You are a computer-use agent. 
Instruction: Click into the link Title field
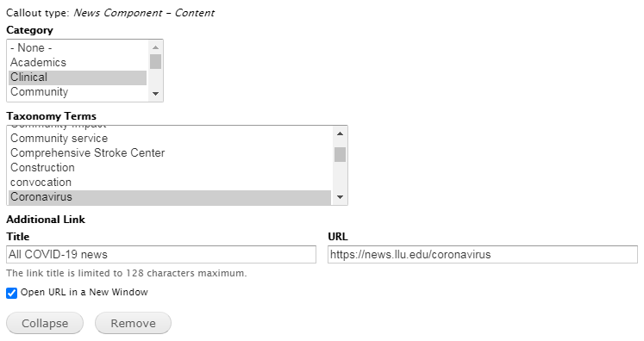click(x=161, y=254)
